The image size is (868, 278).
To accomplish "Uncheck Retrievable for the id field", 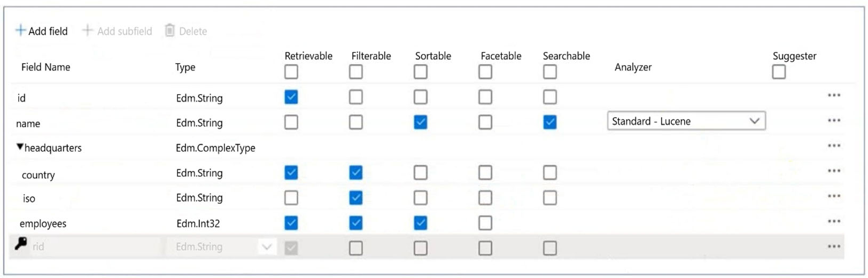I will 291,97.
